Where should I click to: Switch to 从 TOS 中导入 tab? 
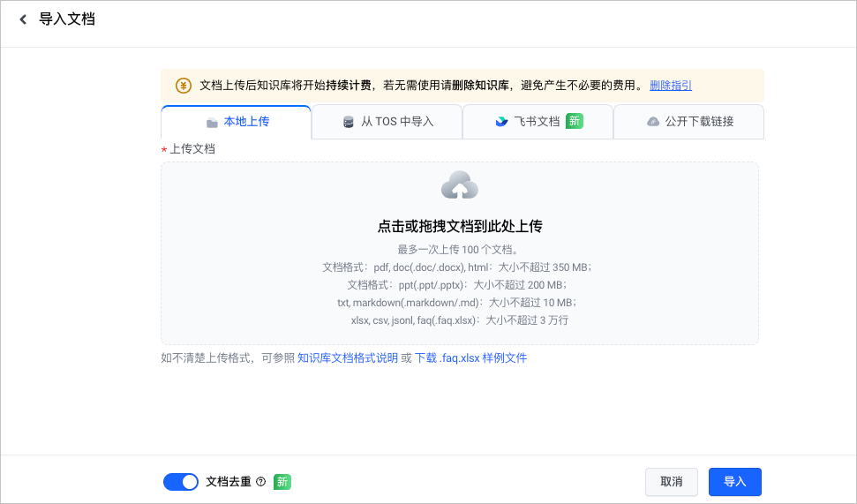point(387,122)
